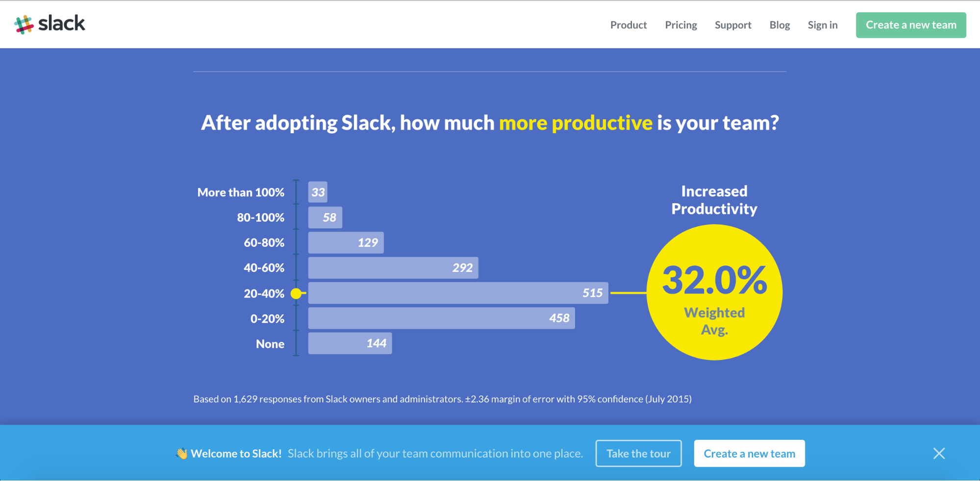This screenshot has width=980, height=481.
Task: Click the 'Based on 1,629 responses' footnote
Action: click(x=442, y=399)
